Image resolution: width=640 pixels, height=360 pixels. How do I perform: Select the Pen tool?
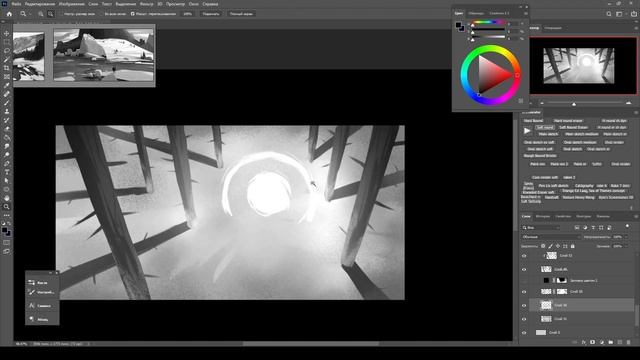coord(7,163)
